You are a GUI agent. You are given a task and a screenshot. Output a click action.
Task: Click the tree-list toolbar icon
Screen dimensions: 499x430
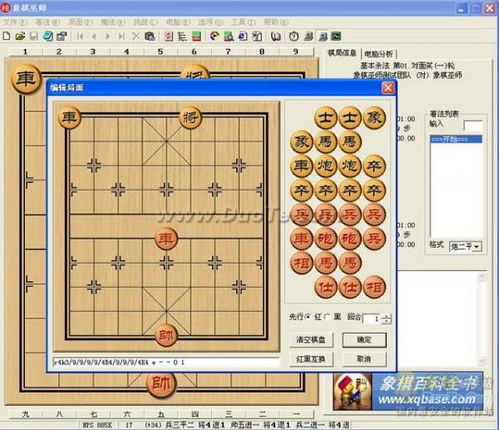point(182,36)
